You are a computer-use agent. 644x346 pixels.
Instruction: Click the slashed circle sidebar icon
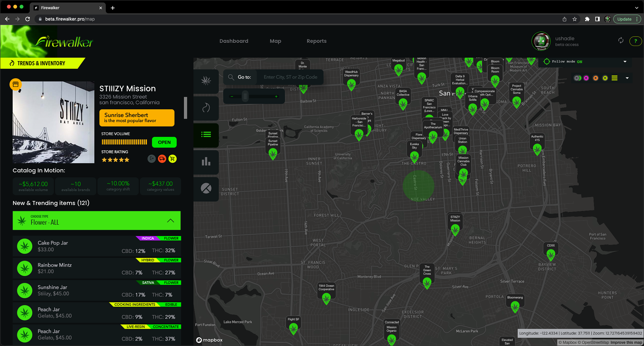[206, 188]
